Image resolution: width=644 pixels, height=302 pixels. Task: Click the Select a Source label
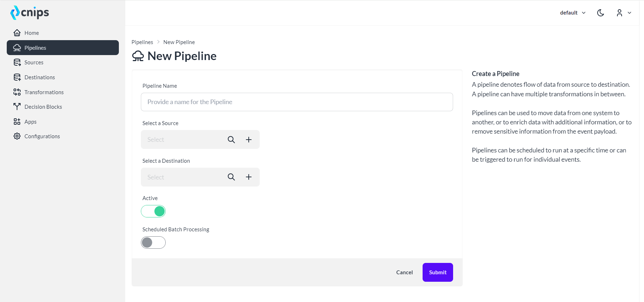click(x=160, y=123)
